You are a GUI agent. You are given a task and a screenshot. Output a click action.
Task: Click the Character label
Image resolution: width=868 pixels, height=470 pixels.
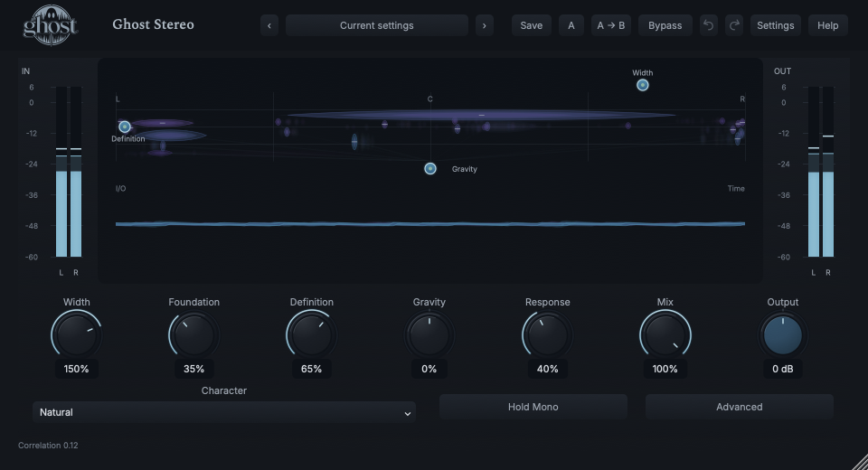tap(223, 390)
